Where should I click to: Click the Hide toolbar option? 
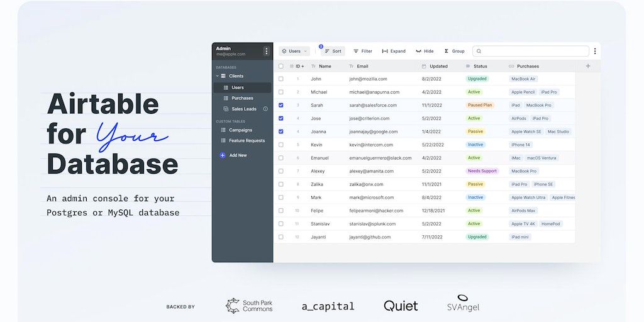click(425, 52)
